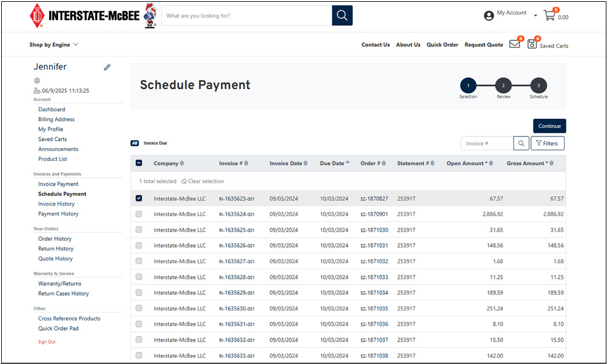This screenshot has width=607, height=364.
Task: Open Billing Address in sidebar
Action: [56, 119]
